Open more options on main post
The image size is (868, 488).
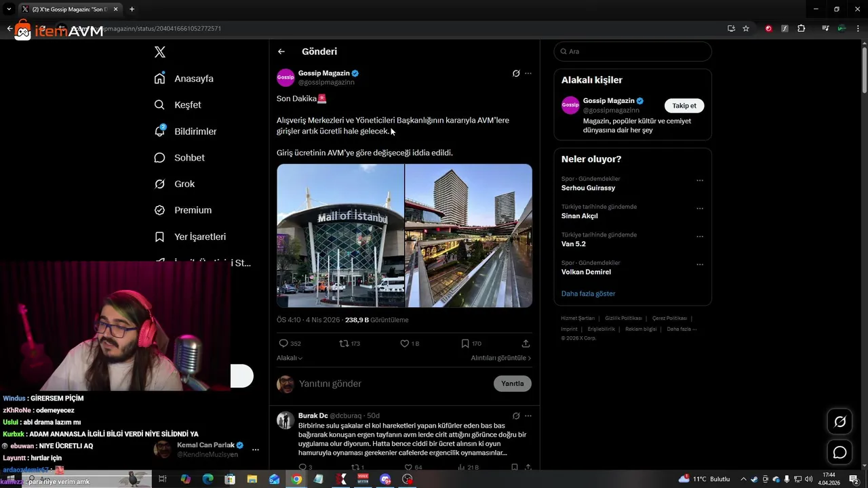528,73
